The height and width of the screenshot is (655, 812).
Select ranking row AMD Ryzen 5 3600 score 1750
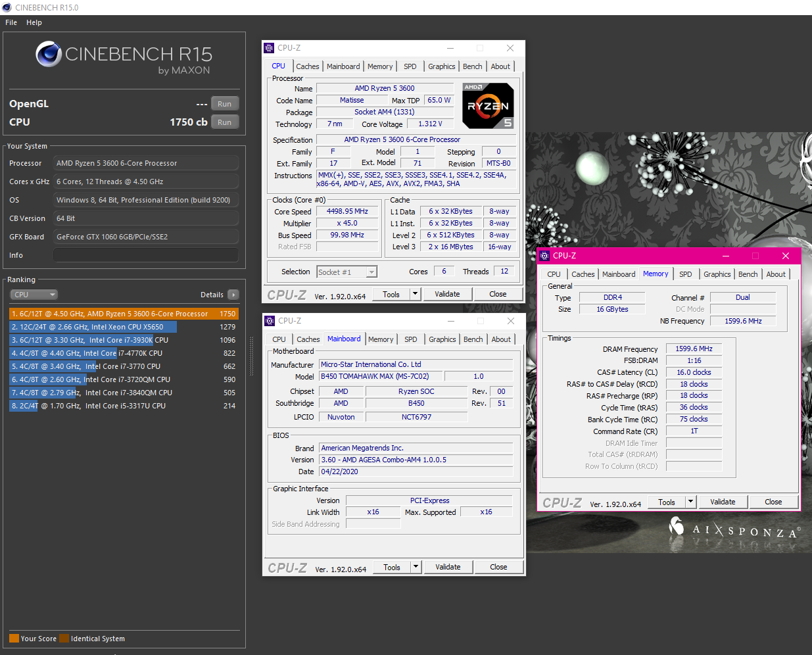(124, 314)
